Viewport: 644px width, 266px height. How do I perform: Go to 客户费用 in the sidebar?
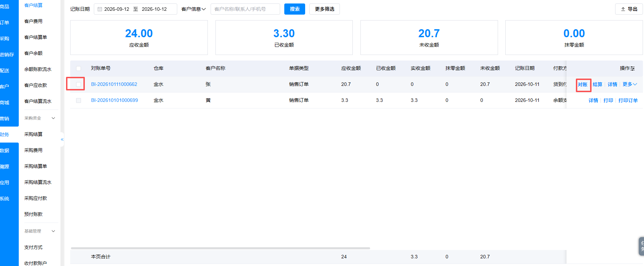(x=33, y=21)
